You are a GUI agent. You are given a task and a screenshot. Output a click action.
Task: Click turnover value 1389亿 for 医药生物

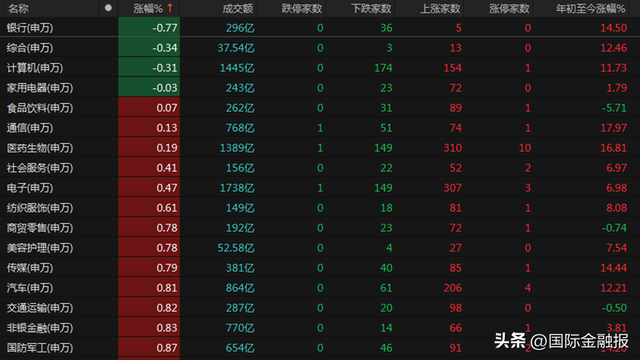click(237, 148)
